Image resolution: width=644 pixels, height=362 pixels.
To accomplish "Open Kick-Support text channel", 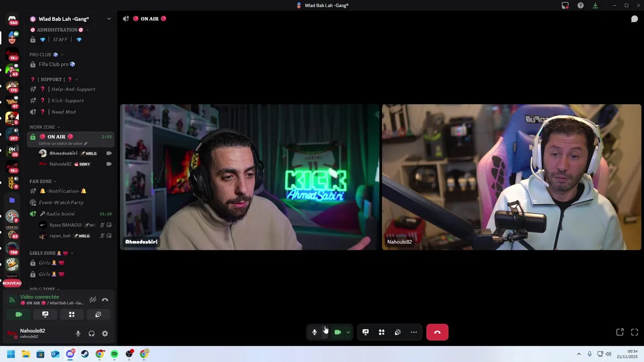I will [70, 101].
